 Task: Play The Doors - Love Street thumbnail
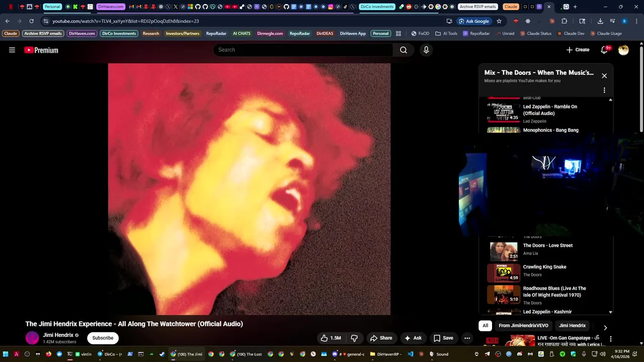pos(504,251)
